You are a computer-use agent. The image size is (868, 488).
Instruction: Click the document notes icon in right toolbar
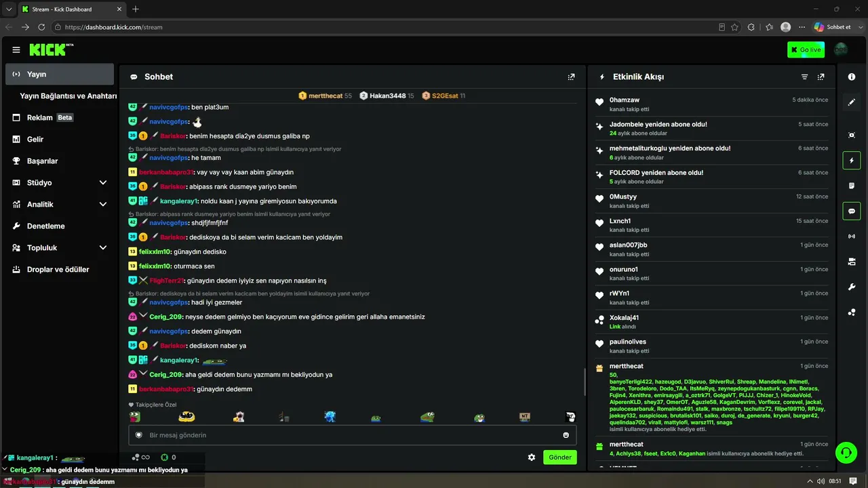[x=852, y=186]
